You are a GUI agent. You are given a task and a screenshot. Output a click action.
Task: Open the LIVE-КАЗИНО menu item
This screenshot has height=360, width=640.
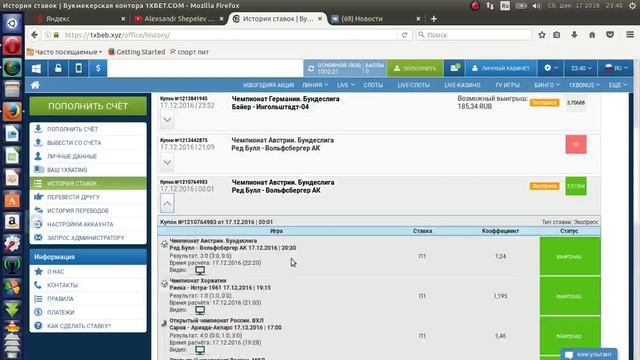tap(462, 85)
